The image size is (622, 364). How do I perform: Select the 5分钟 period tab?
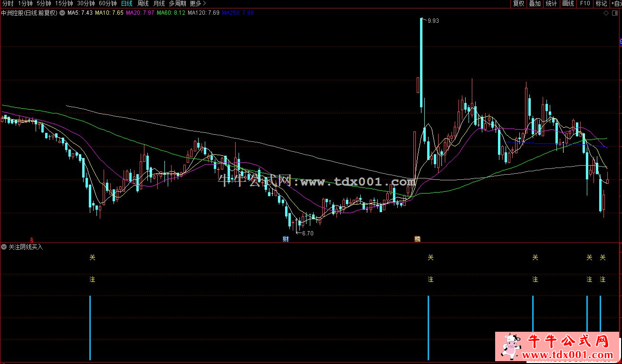point(44,3)
